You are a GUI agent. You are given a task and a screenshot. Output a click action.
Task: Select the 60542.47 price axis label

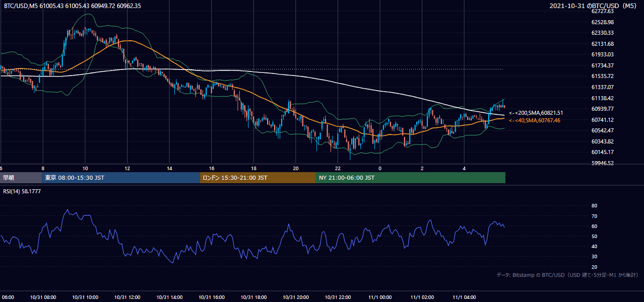(x=602, y=130)
